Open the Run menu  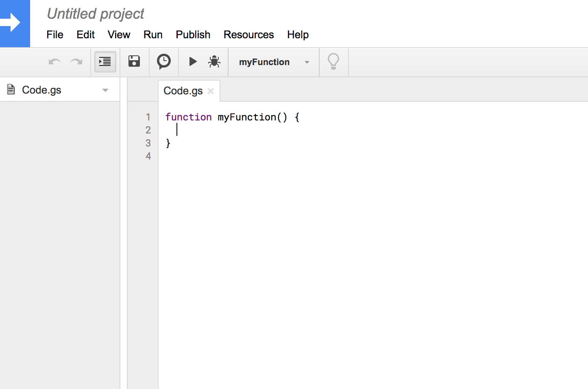coord(153,35)
